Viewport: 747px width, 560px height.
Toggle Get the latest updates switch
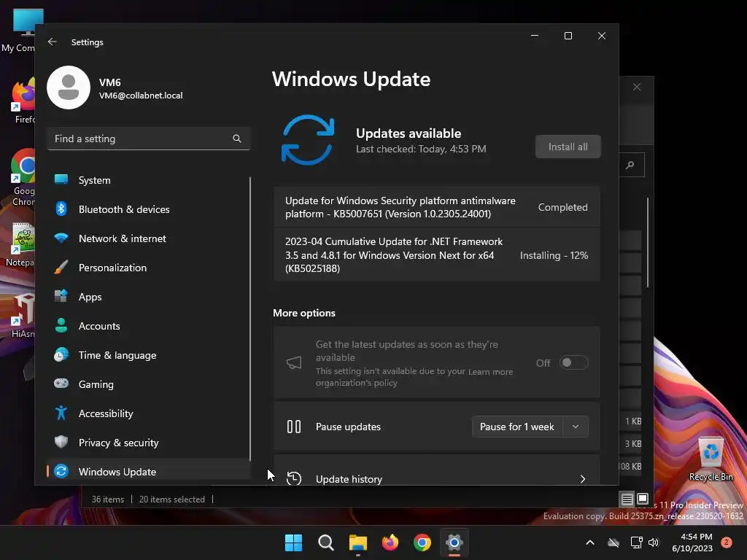coord(573,363)
